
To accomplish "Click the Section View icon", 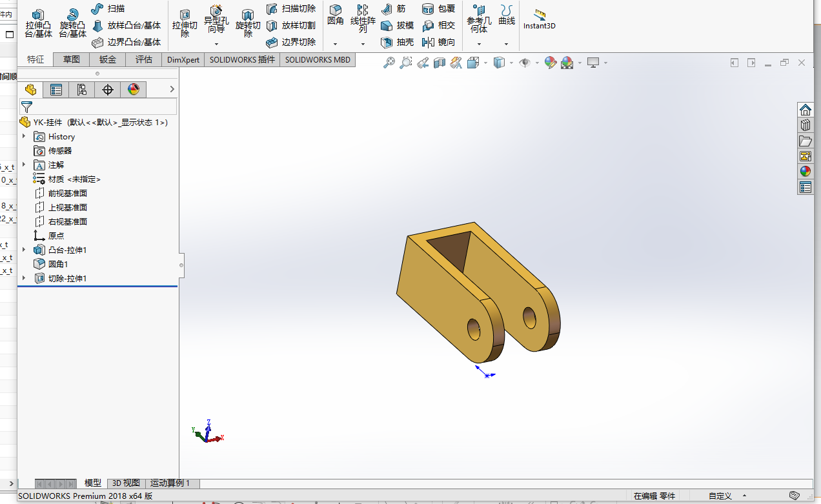I will coord(440,63).
